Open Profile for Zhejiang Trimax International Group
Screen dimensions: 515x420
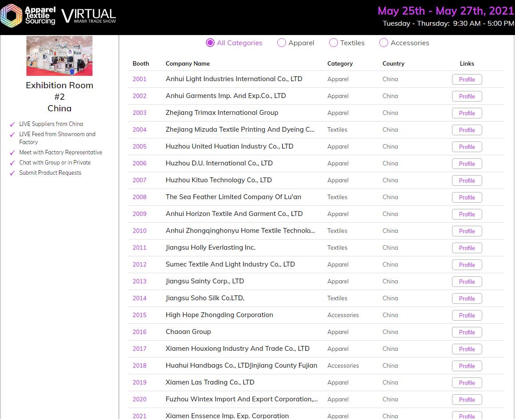click(x=467, y=113)
